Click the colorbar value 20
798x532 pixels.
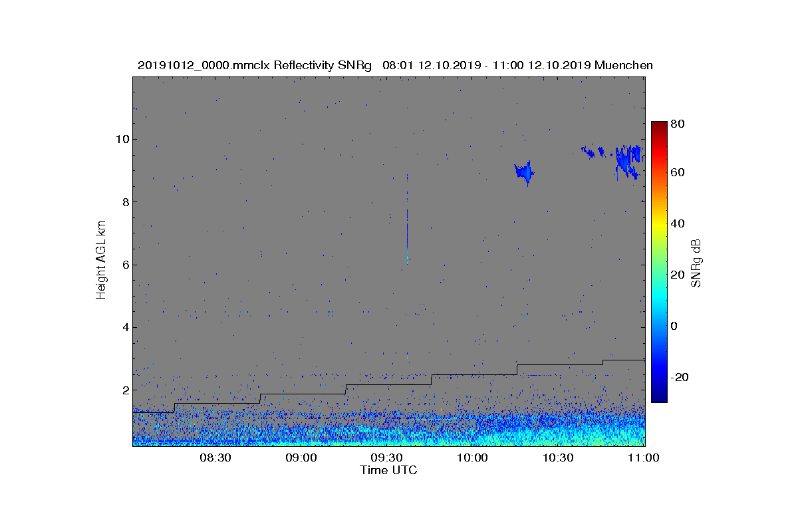678,275
